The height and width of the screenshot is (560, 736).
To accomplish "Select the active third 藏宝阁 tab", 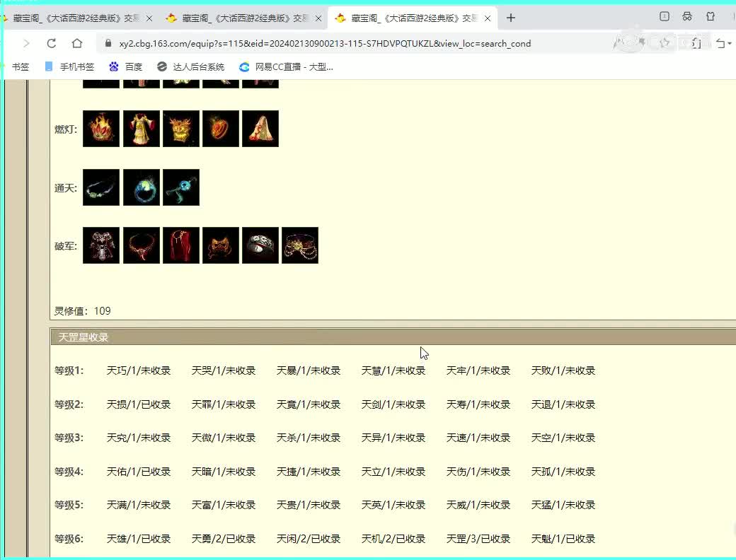I will [x=413, y=18].
